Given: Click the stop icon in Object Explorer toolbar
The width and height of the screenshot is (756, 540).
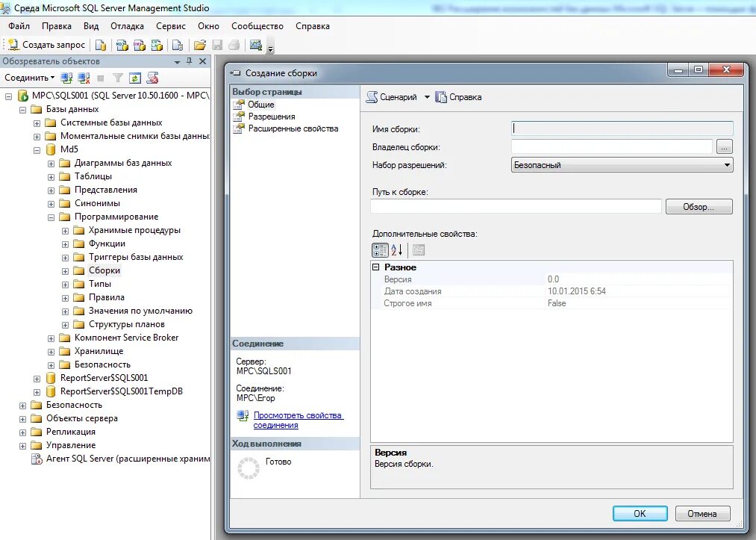Looking at the screenshot, I should coord(101,78).
